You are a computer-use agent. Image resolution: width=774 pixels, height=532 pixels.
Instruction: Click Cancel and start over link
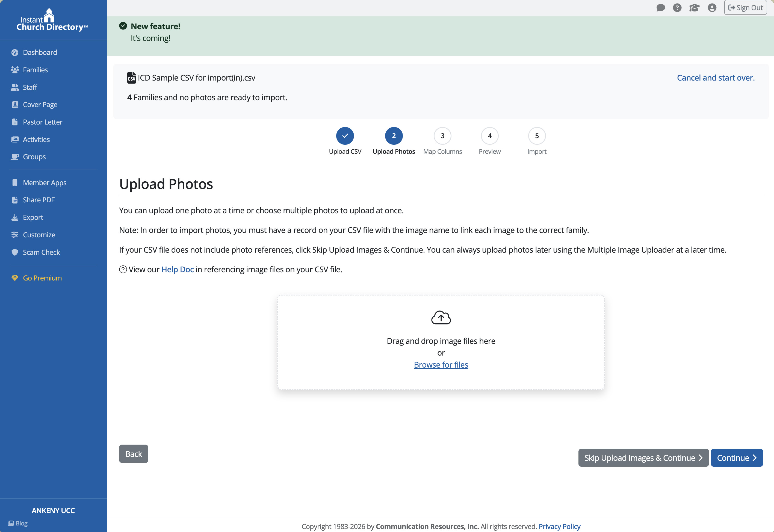[715, 78]
